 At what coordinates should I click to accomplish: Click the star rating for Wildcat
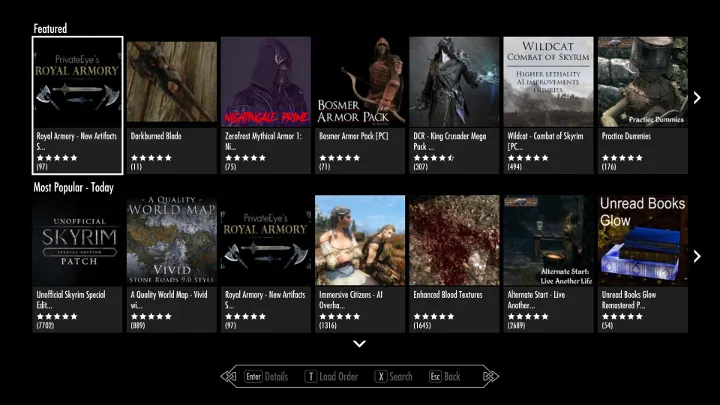pyautogui.click(x=528, y=158)
